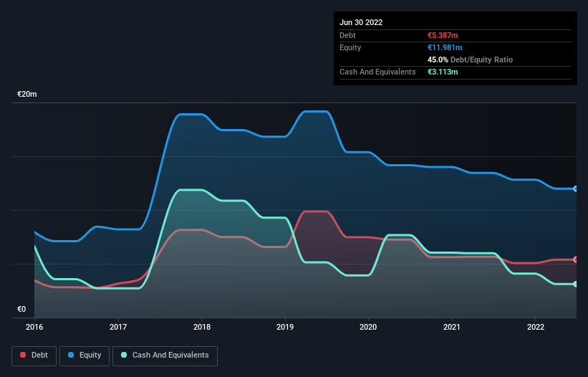Click the €20m y-axis label
The height and width of the screenshot is (377, 588).
point(27,94)
